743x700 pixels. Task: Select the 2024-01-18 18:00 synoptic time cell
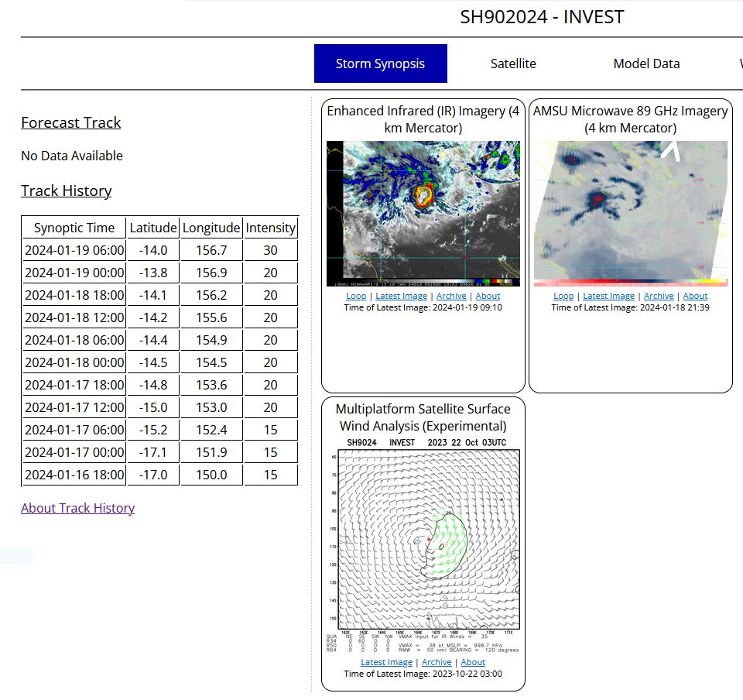pos(74,295)
